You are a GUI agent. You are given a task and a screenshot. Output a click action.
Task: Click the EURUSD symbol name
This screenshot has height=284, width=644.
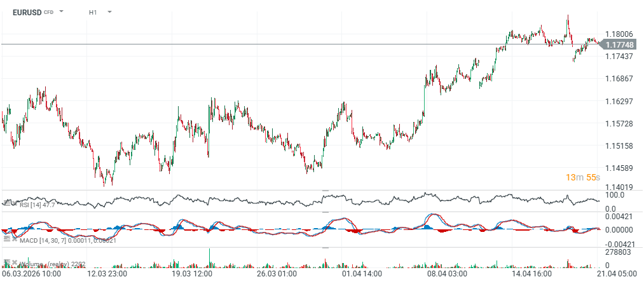coord(27,12)
